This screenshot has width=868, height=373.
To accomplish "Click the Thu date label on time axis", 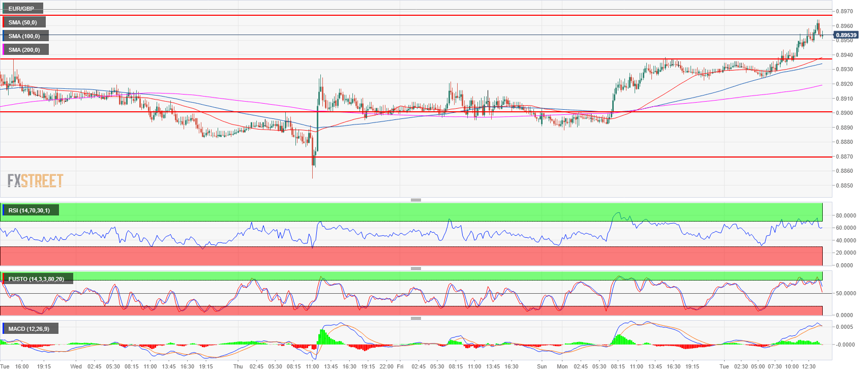I will tap(238, 366).
